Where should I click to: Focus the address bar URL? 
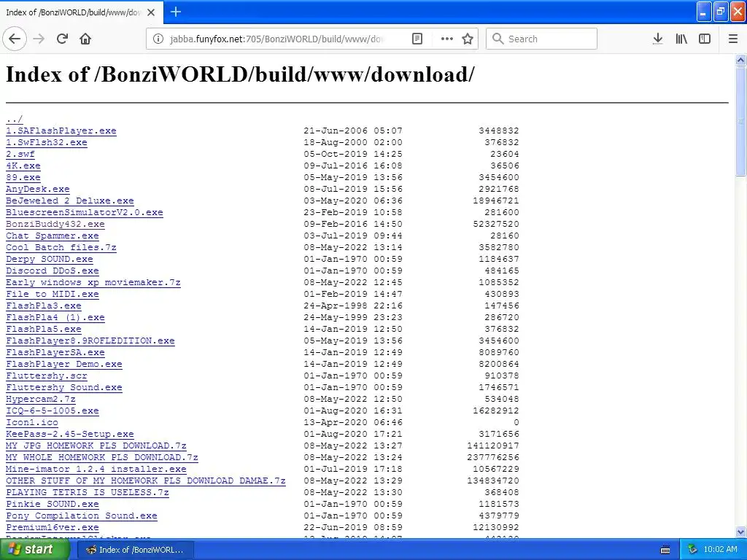[x=276, y=39]
